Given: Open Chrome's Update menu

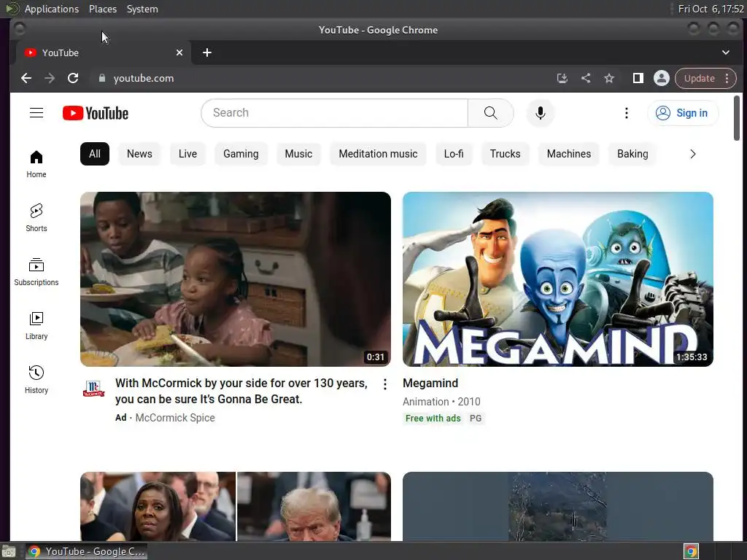Looking at the screenshot, I should pos(705,78).
